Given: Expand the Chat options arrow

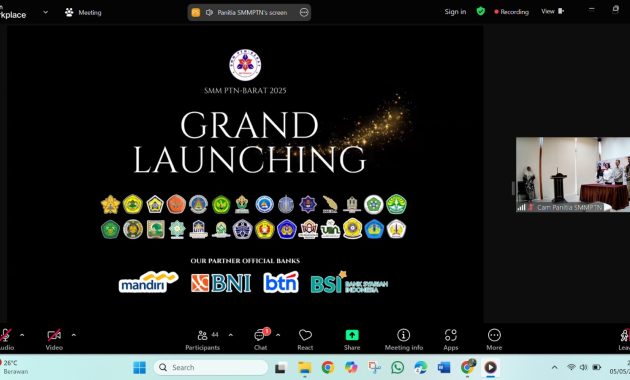Looking at the screenshot, I should click(278, 335).
